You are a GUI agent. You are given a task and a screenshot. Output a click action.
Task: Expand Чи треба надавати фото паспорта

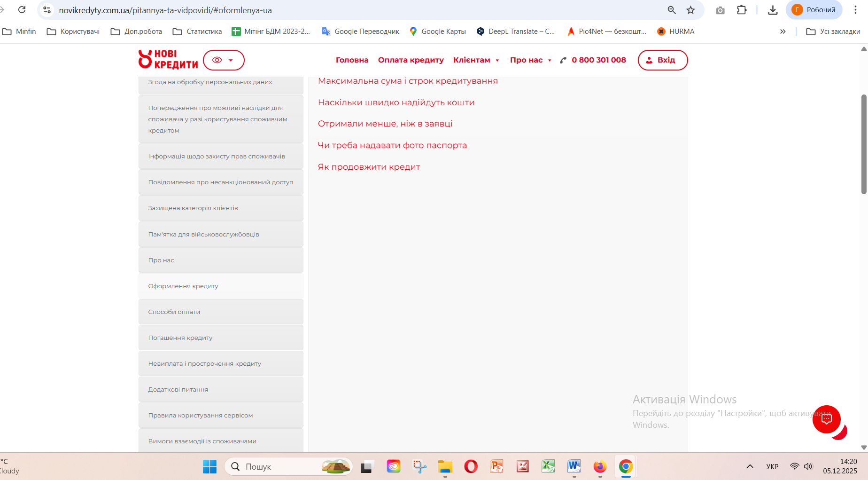(392, 145)
